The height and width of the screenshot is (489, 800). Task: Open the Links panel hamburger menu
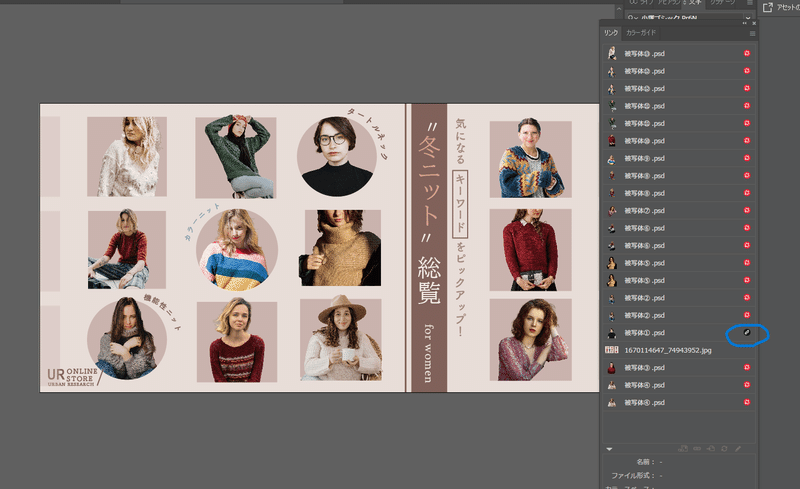(x=752, y=34)
